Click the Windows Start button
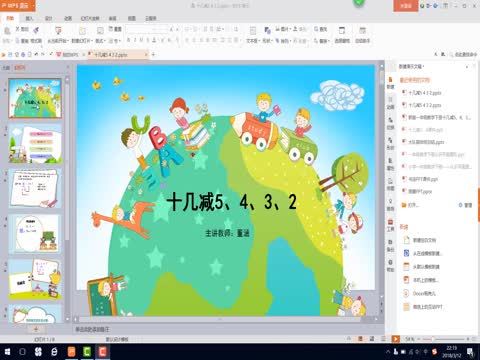The image size is (480, 360). [x=7, y=352]
